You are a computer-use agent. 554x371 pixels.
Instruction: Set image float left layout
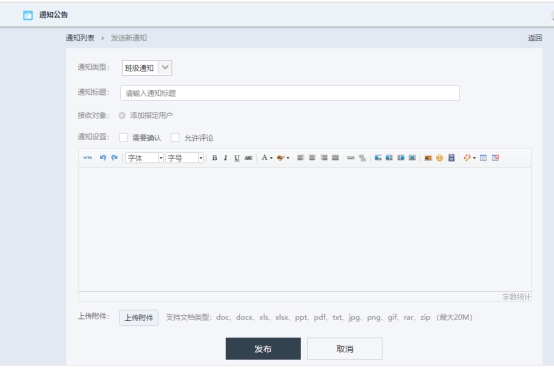pos(378,158)
